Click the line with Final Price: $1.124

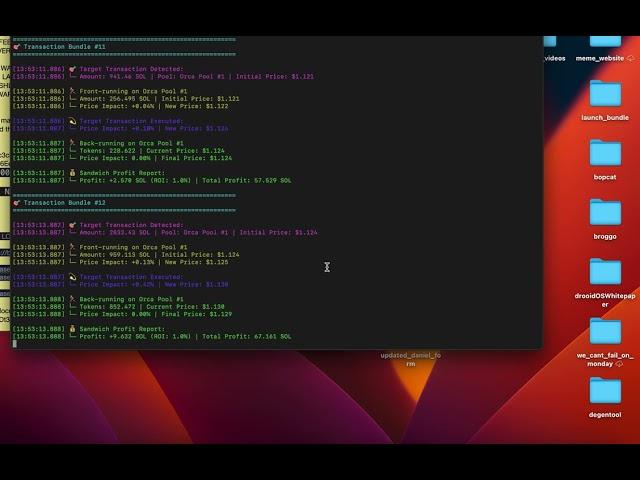pos(122,158)
